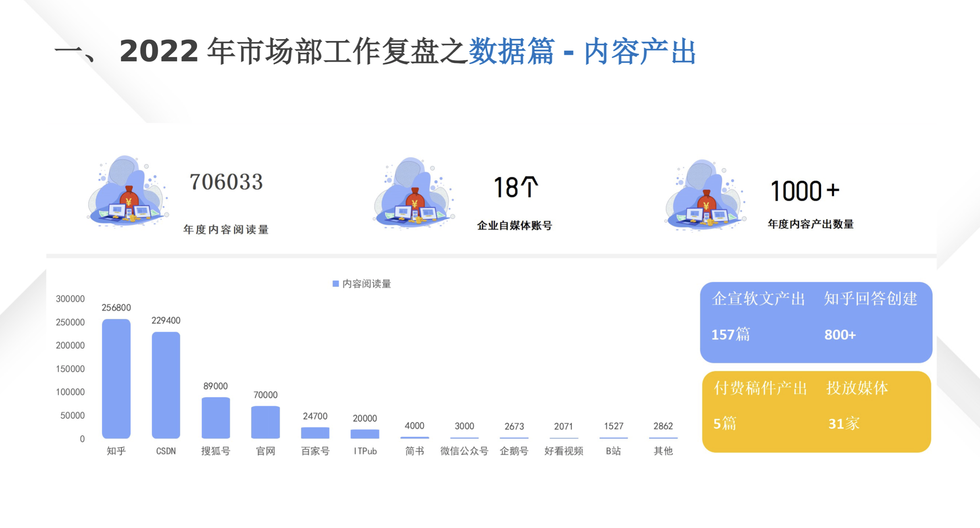
Task: Click the y-axis value 100000
Action: tap(70, 392)
